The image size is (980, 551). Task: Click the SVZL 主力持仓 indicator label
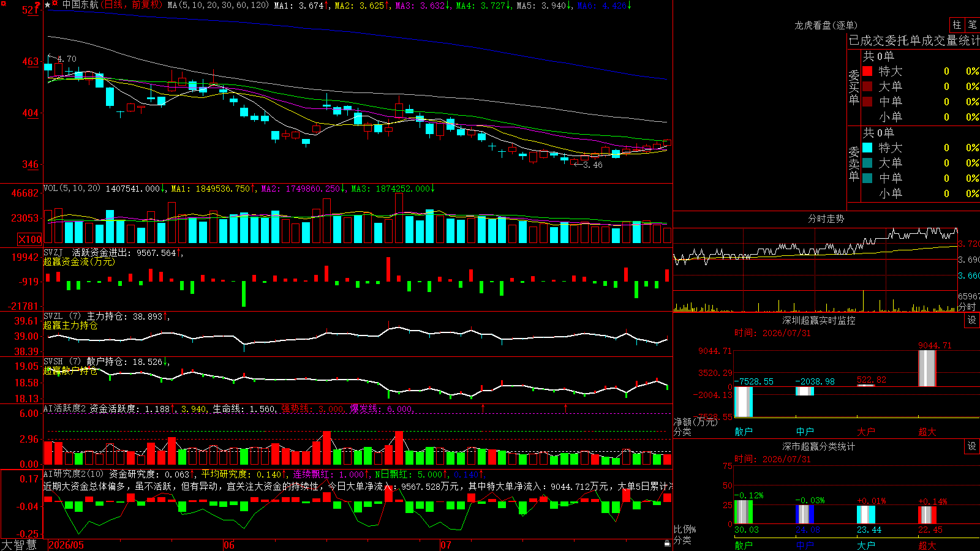click(x=85, y=317)
